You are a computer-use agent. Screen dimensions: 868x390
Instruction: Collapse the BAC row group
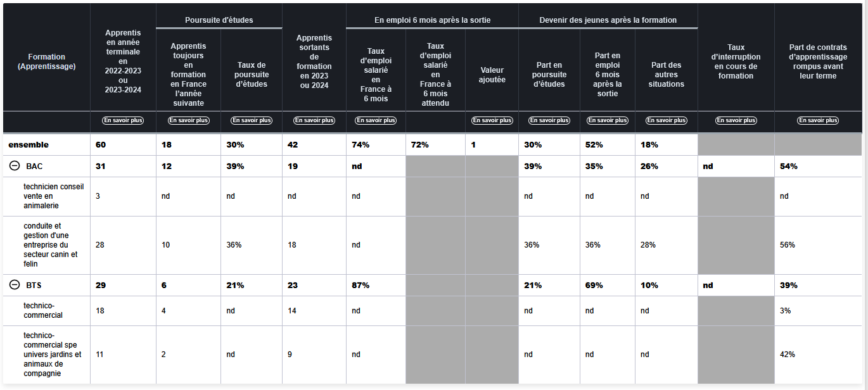pyautogui.click(x=15, y=167)
